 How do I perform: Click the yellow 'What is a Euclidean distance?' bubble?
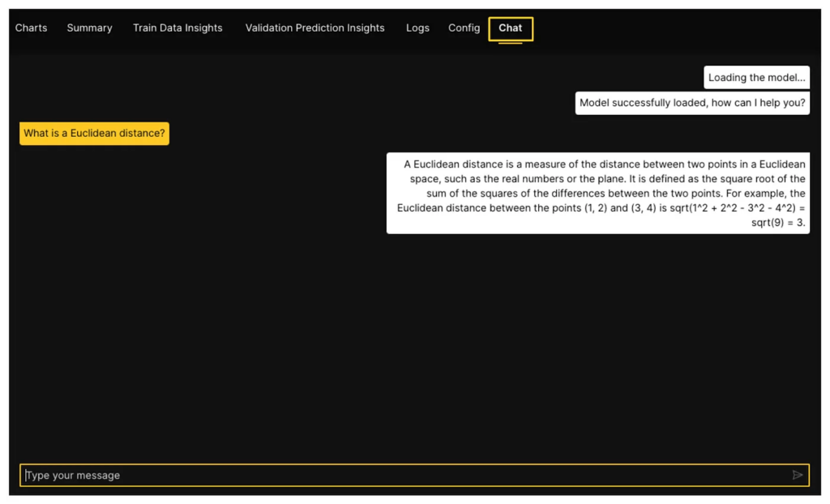tap(94, 133)
